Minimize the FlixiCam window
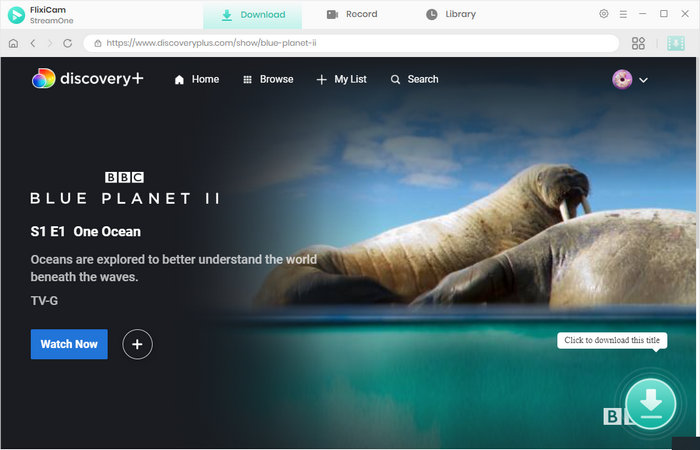 (642, 14)
